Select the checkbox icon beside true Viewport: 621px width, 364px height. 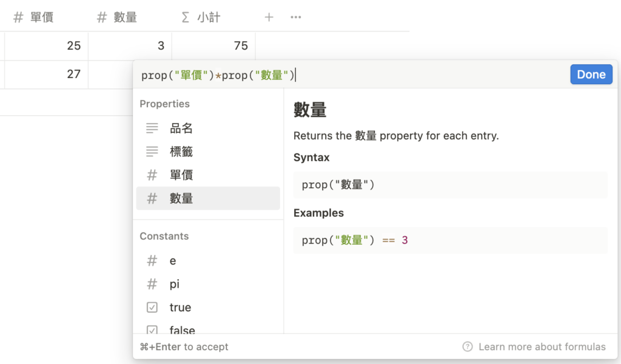tap(152, 307)
